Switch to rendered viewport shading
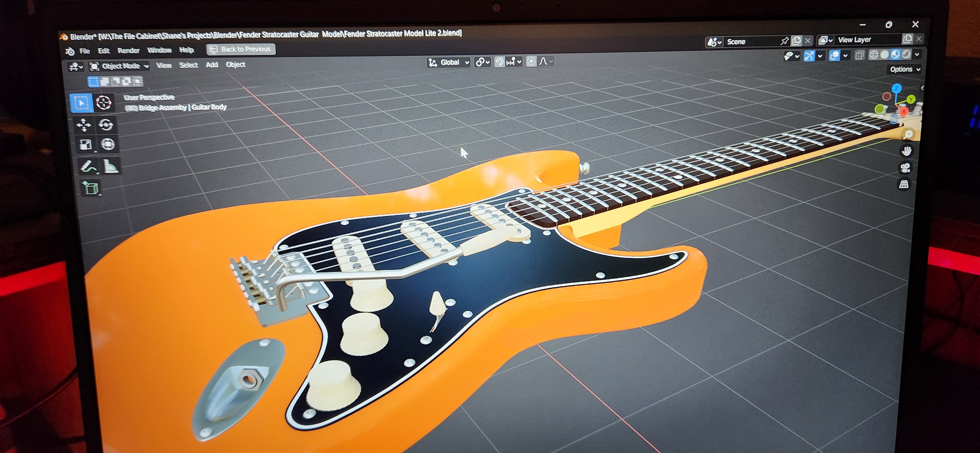 click(906, 54)
